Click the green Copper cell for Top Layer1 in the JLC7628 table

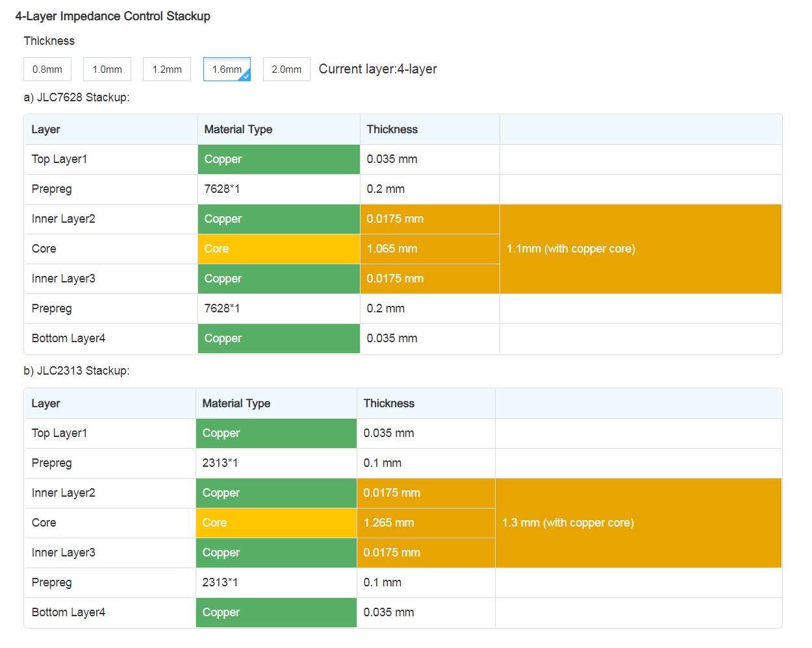click(279, 159)
